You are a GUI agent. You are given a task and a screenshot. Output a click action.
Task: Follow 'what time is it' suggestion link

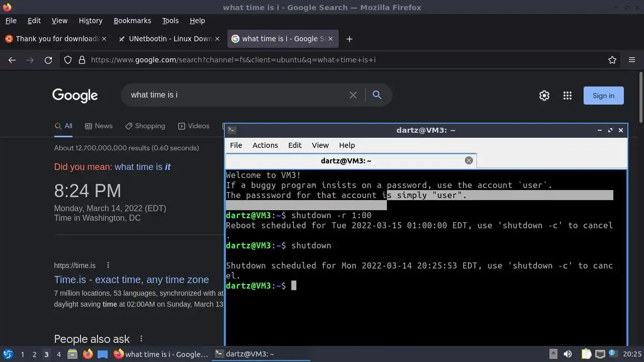[x=142, y=167]
